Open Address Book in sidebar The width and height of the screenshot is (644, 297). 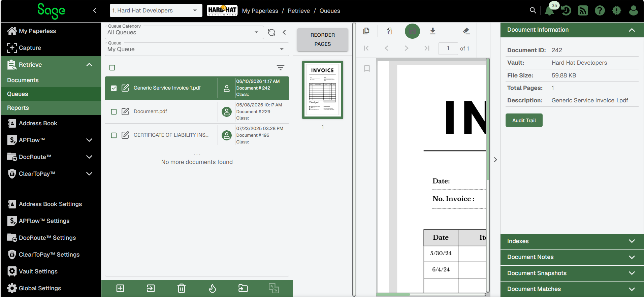[x=51, y=123]
